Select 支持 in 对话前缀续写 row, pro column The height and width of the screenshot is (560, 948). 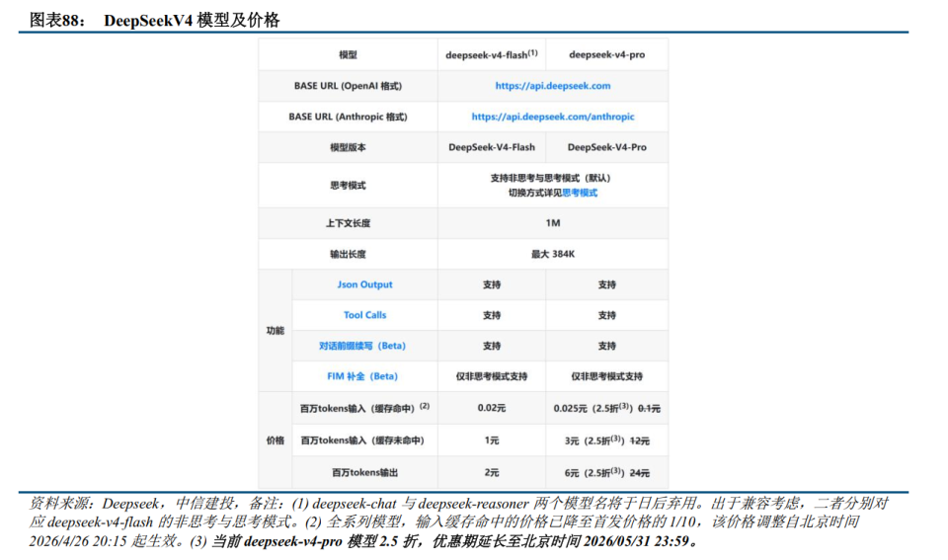coord(607,346)
